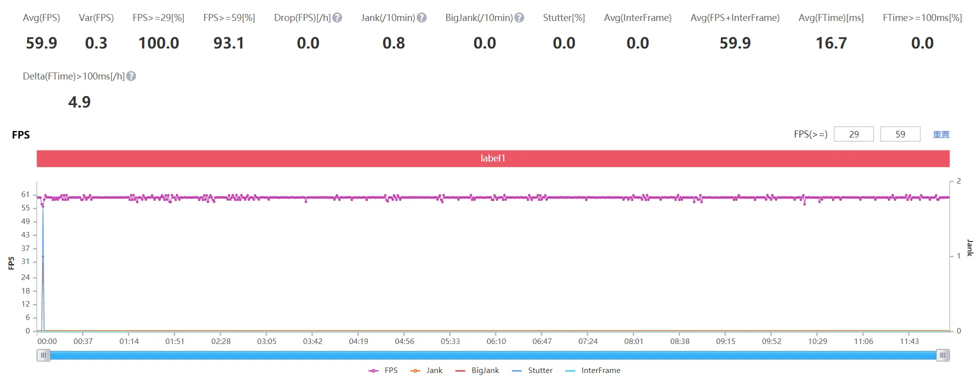This screenshot has height=379, width=980.
Task: Click the Stutter[%] metric label
Action: point(564,18)
